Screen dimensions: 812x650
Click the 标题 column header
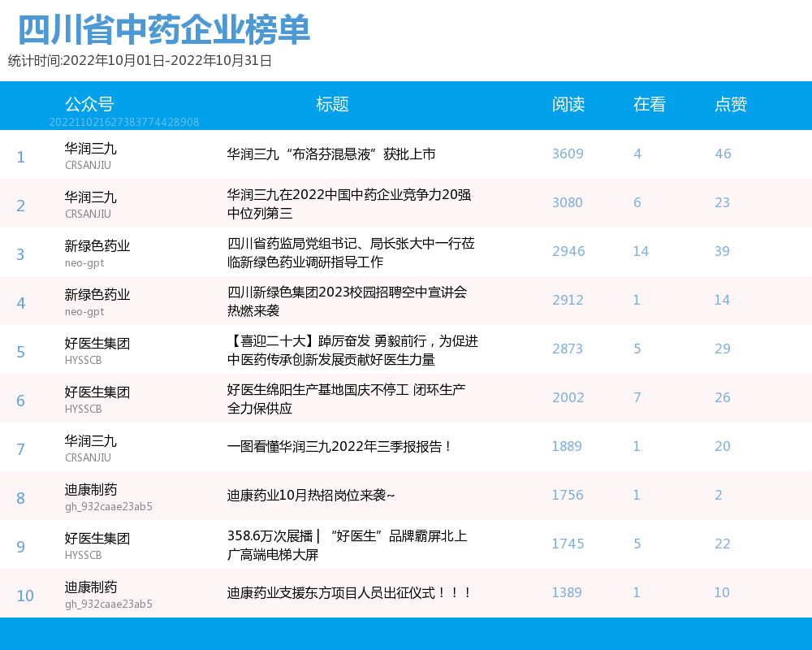[x=332, y=104]
